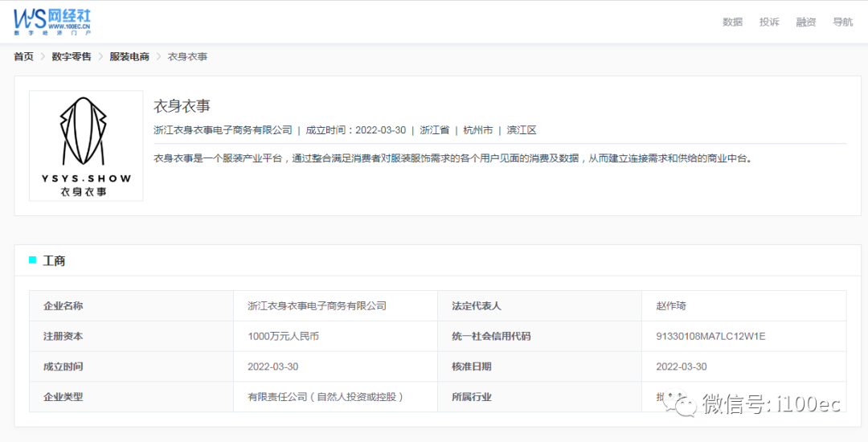Click credit code 91330108MA7LC12W1E
Screen dimensions: 868x442
[x=710, y=337]
